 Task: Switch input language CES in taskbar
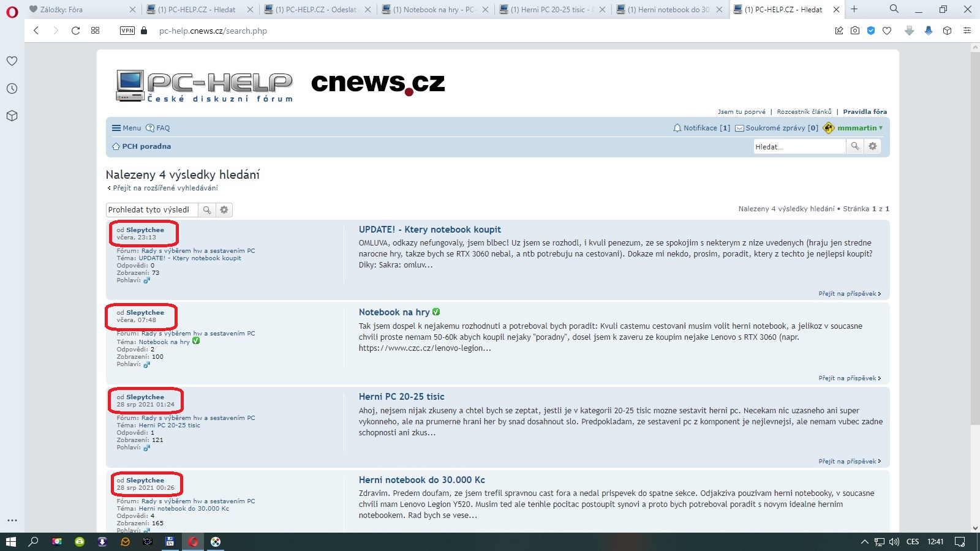coord(913,542)
